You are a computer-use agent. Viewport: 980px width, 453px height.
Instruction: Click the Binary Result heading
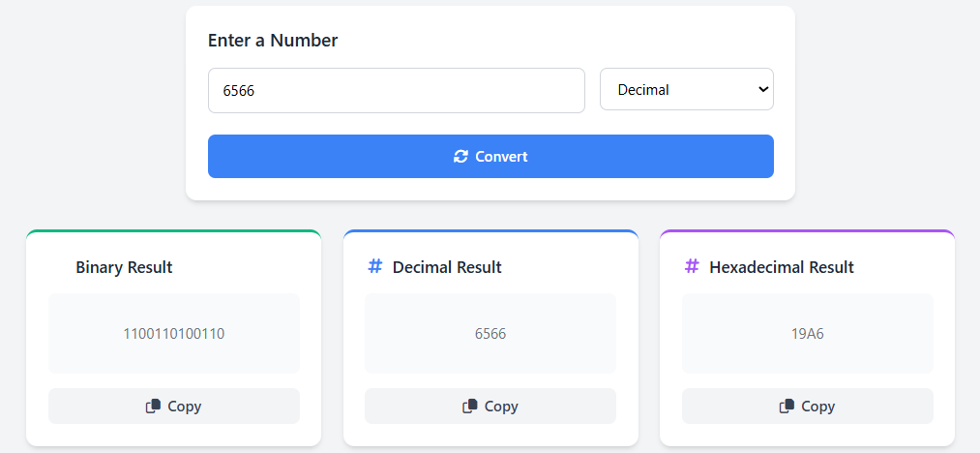tap(124, 267)
